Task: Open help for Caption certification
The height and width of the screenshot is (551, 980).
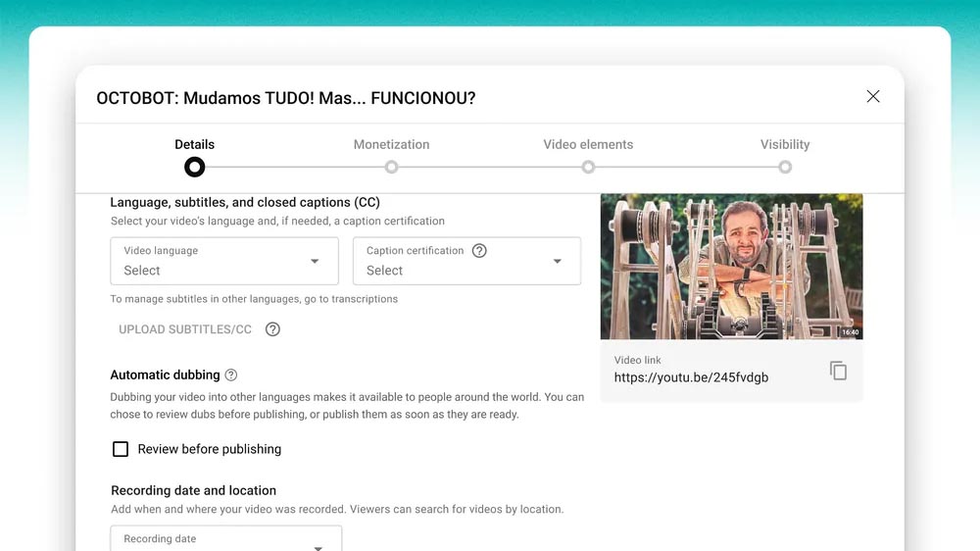Action: [x=479, y=251]
